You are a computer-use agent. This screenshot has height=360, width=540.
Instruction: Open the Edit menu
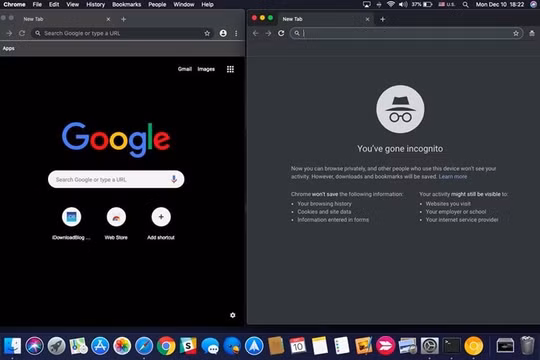coord(54,4)
